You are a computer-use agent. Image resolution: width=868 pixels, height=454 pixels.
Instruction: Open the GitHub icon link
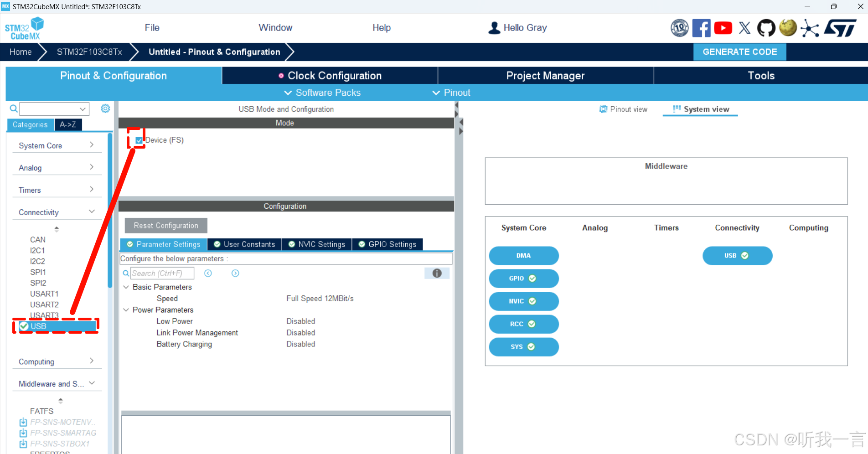point(766,28)
